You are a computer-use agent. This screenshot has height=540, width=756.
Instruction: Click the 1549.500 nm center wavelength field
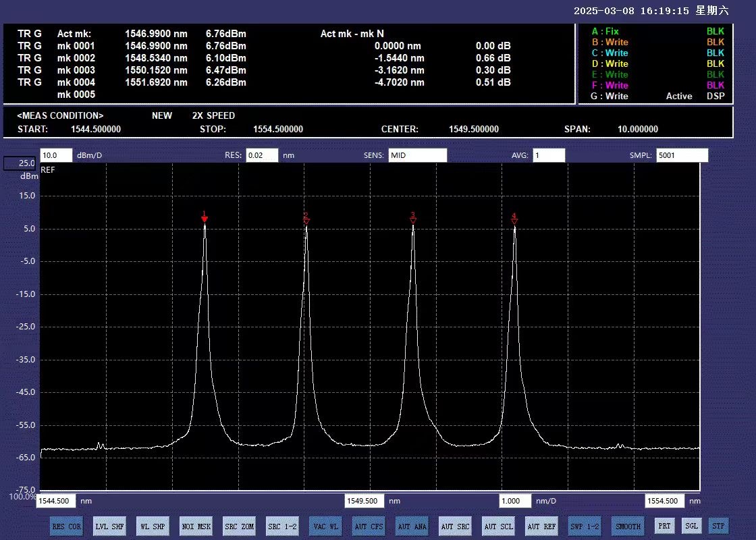(364, 501)
